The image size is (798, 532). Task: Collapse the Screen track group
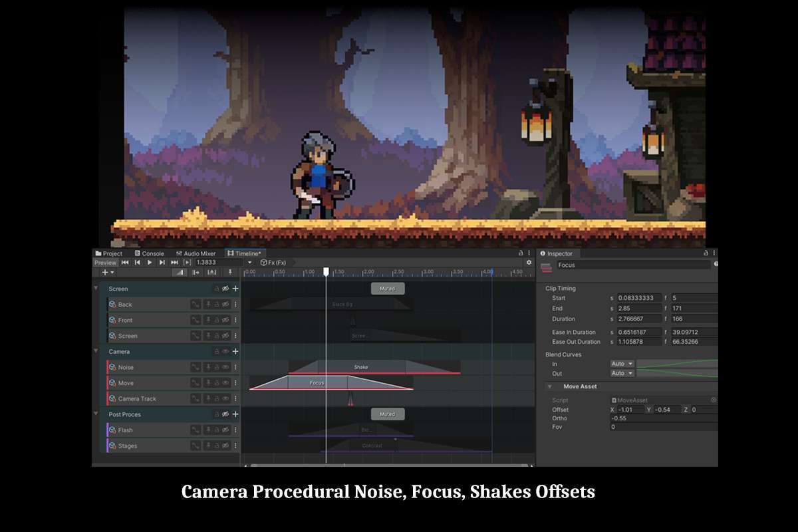[96, 289]
